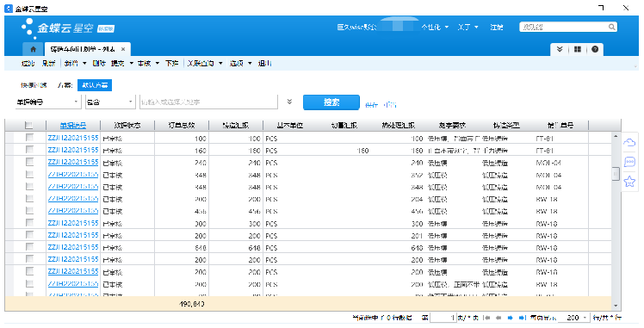644x328 pixels.
Task: Click the star favorites icon in right sidebar
Action: click(629, 181)
